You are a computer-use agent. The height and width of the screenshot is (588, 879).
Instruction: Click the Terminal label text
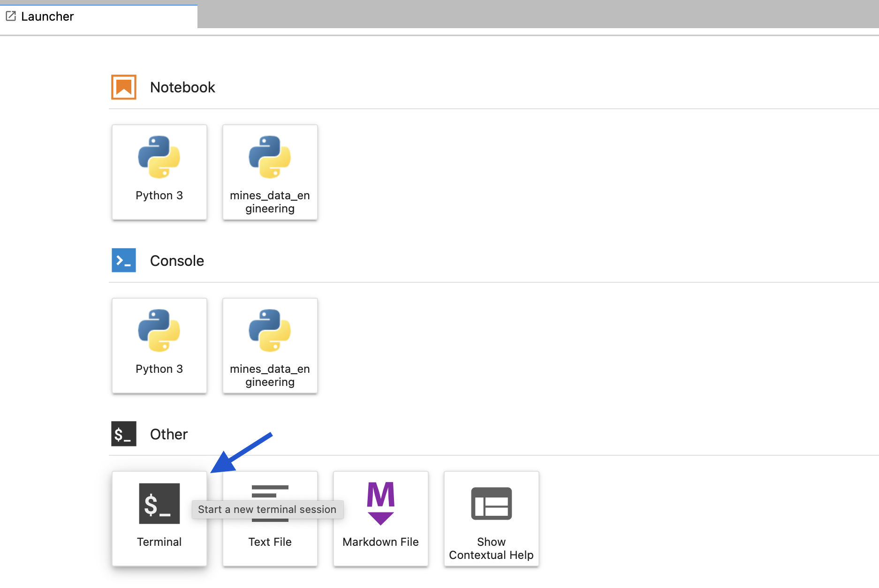pyautogui.click(x=159, y=542)
